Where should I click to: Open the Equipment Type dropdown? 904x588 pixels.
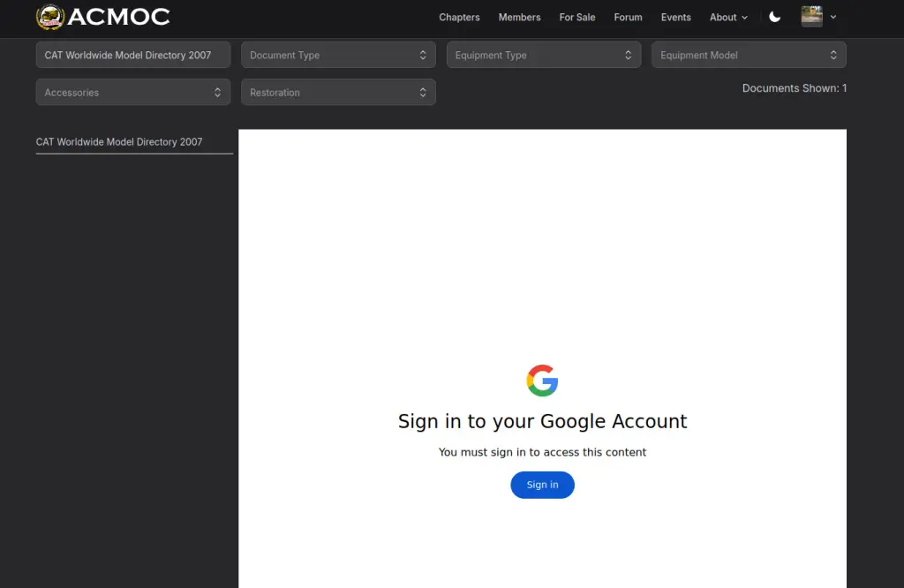[544, 55]
